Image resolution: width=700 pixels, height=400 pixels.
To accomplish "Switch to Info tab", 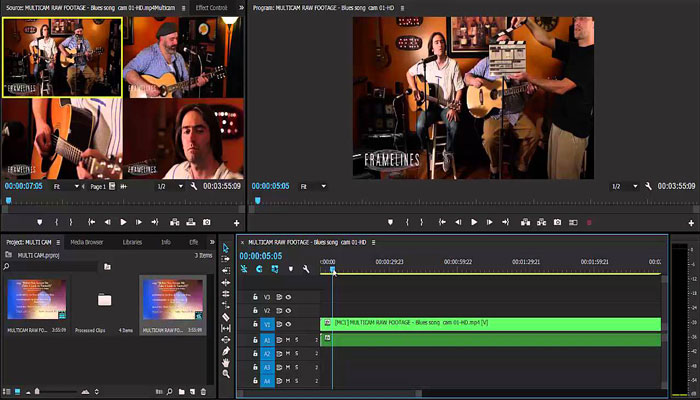I will pos(166,242).
